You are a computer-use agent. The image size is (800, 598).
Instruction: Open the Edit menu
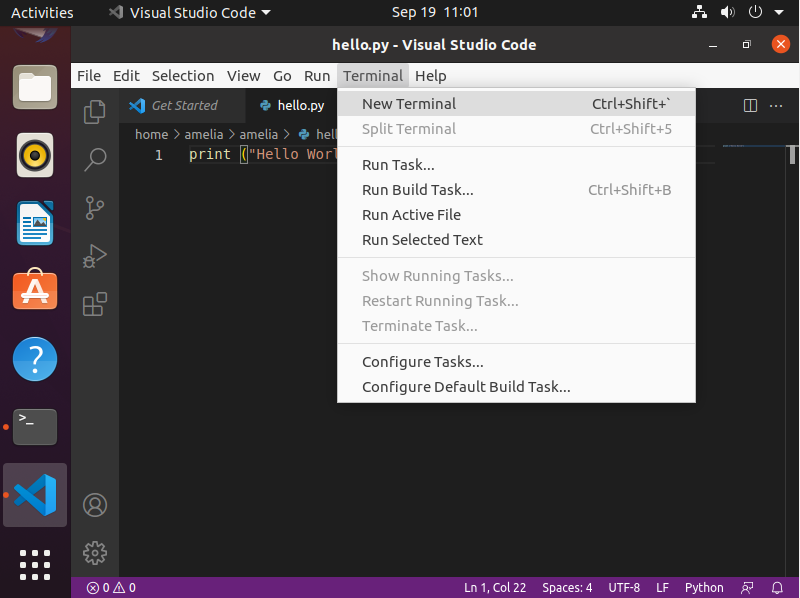tap(126, 76)
